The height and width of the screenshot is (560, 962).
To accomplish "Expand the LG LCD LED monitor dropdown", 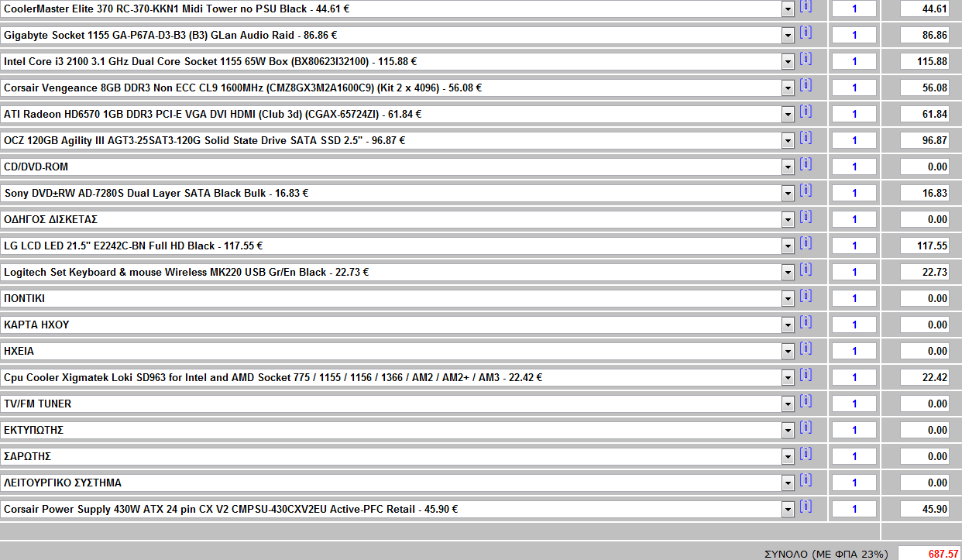I will point(788,246).
